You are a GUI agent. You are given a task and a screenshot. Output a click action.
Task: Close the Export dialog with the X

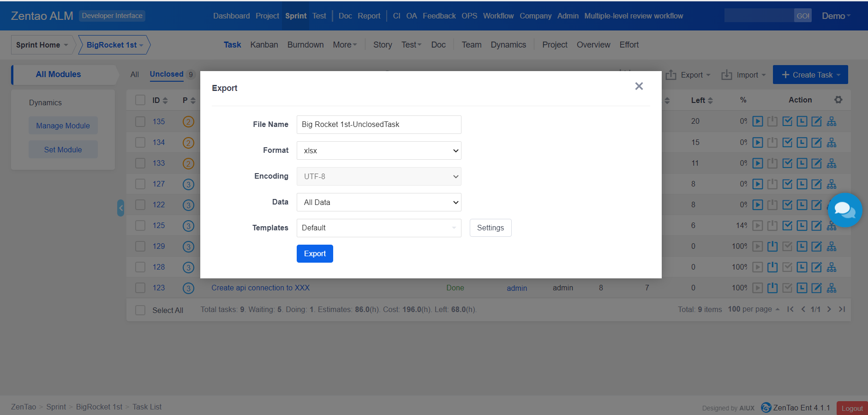click(x=639, y=86)
